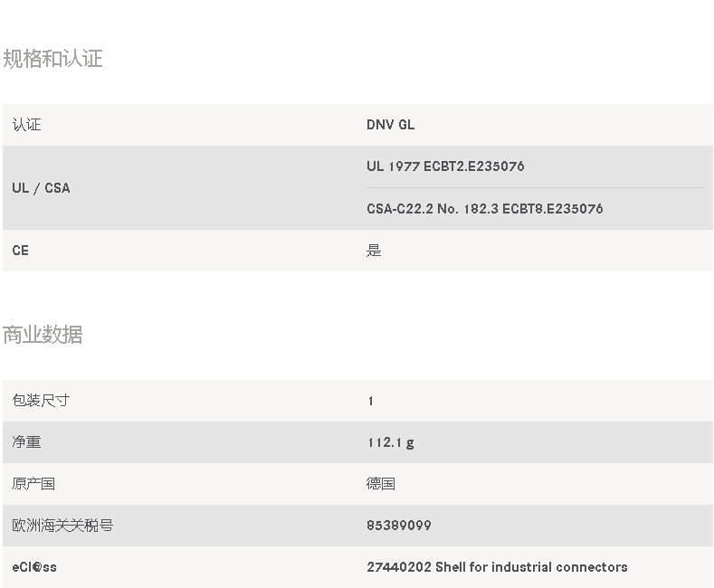
Task: Click 27440202 Shell for industrial connectors
Action: coord(497,567)
